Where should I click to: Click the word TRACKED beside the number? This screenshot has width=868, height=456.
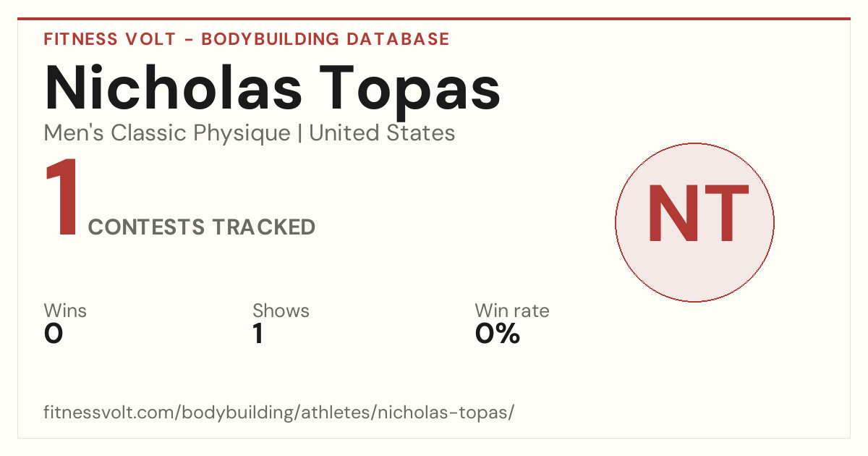click(263, 227)
